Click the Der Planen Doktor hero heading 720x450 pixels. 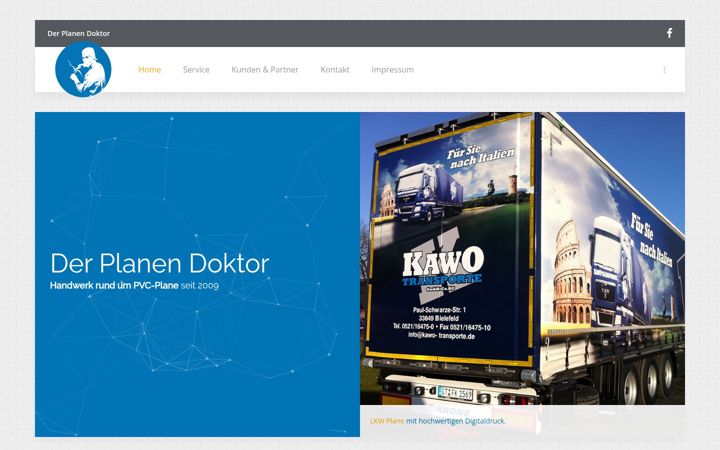[160, 263]
